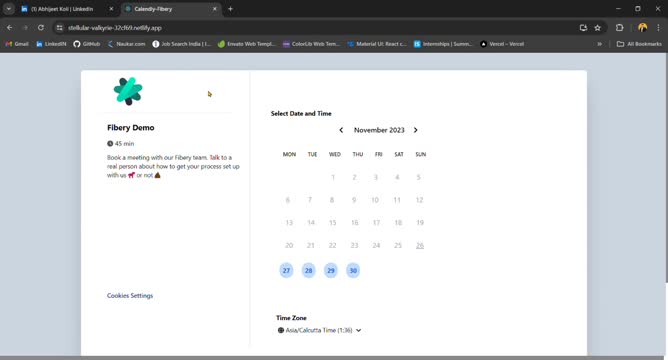Click the clock icon next to 45 min
Screen dimensions: 668x360
[x=110, y=144]
